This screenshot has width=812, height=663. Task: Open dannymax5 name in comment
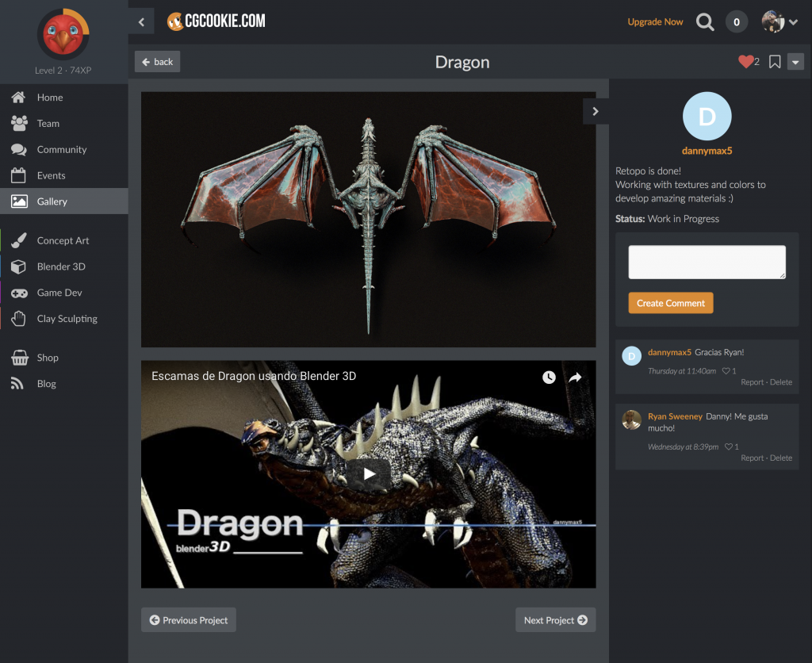(x=669, y=352)
